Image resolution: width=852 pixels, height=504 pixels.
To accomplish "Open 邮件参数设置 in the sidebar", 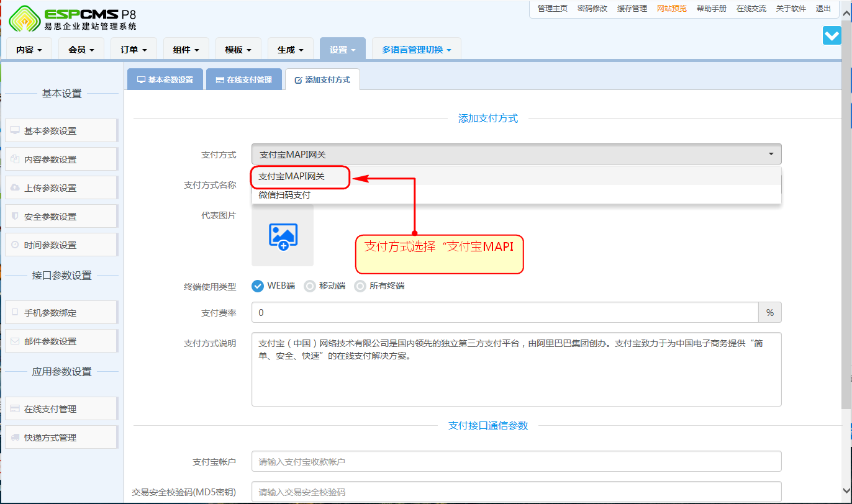I will click(x=61, y=341).
